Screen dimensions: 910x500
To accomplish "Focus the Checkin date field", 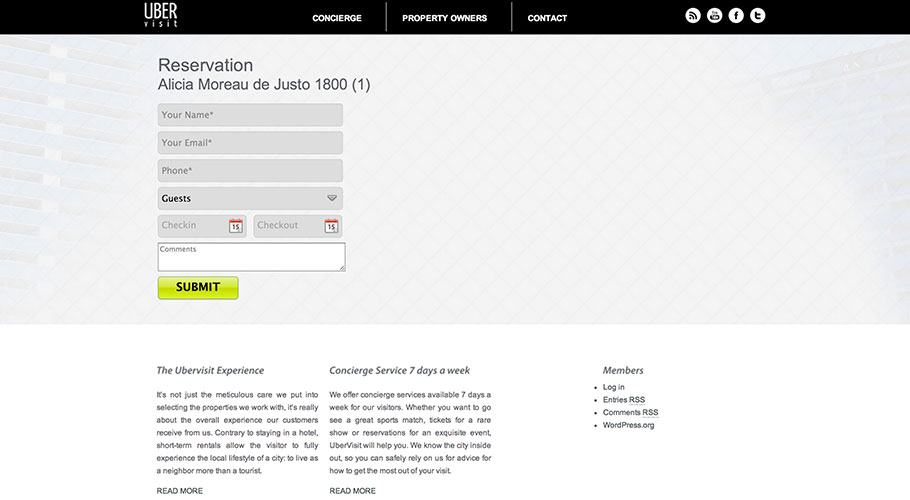I will point(202,226).
